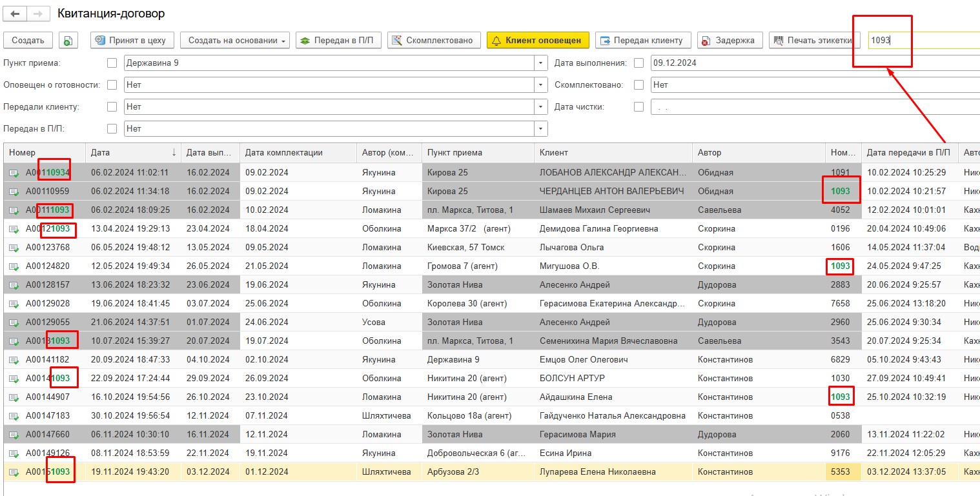Viewport: 980px width, 496px height.
Task: Click the row icon of receipt A00129028
Action: click(x=14, y=304)
